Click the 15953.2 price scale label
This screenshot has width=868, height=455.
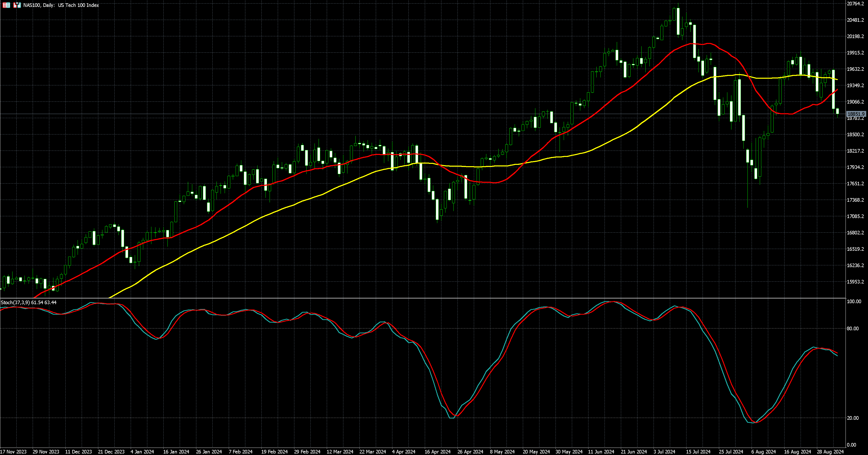tap(855, 282)
